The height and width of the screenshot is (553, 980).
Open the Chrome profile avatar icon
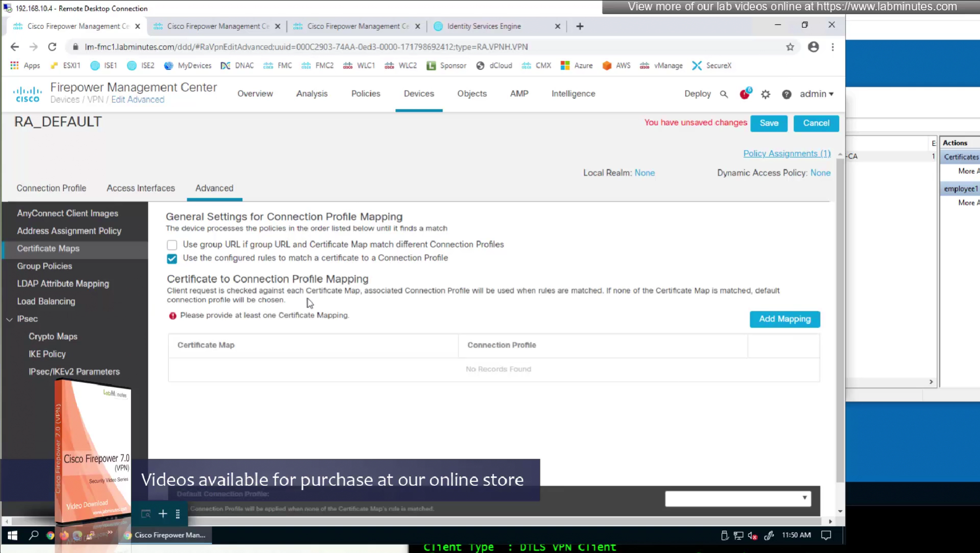(x=813, y=47)
